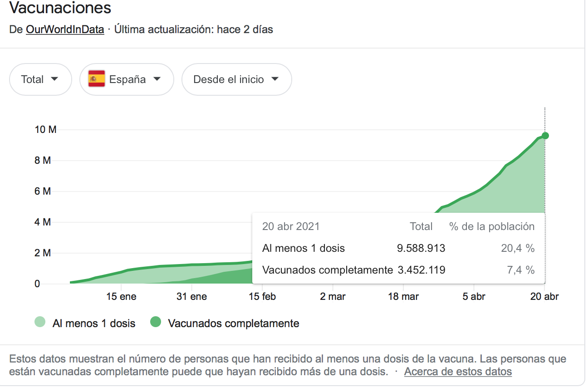
Task: Expand the España country selector
Action: [127, 79]
